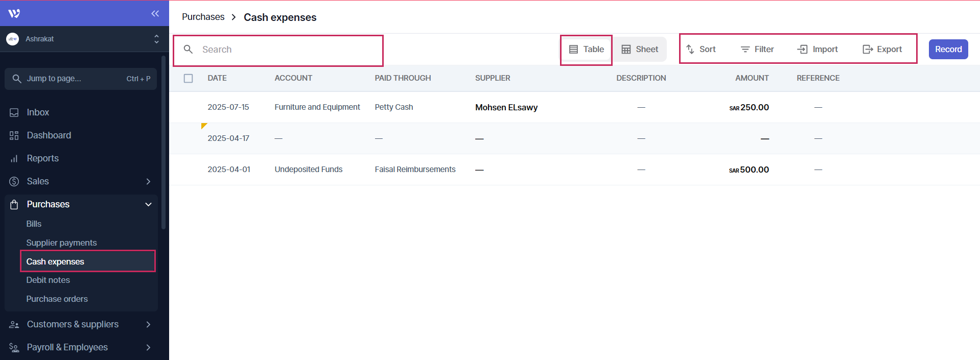The width and height of the screenshot is (980, 360).
Task: Switch to Sheet view
Action: point(640,50)
